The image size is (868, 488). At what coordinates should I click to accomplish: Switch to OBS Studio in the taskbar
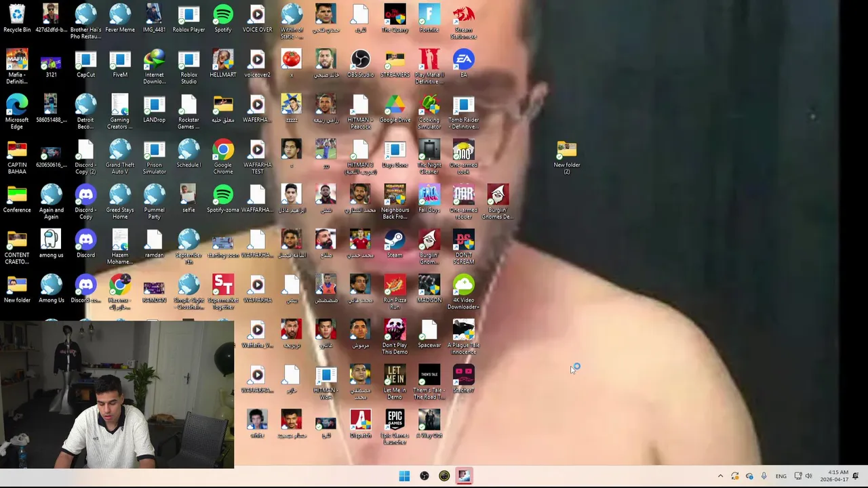425,476
